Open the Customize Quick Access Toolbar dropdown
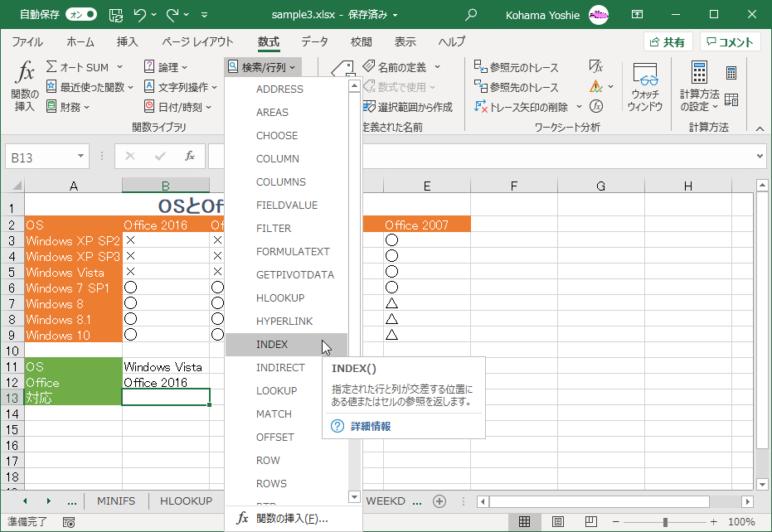Screen dimensions: 772x532 tap(204, 15)
